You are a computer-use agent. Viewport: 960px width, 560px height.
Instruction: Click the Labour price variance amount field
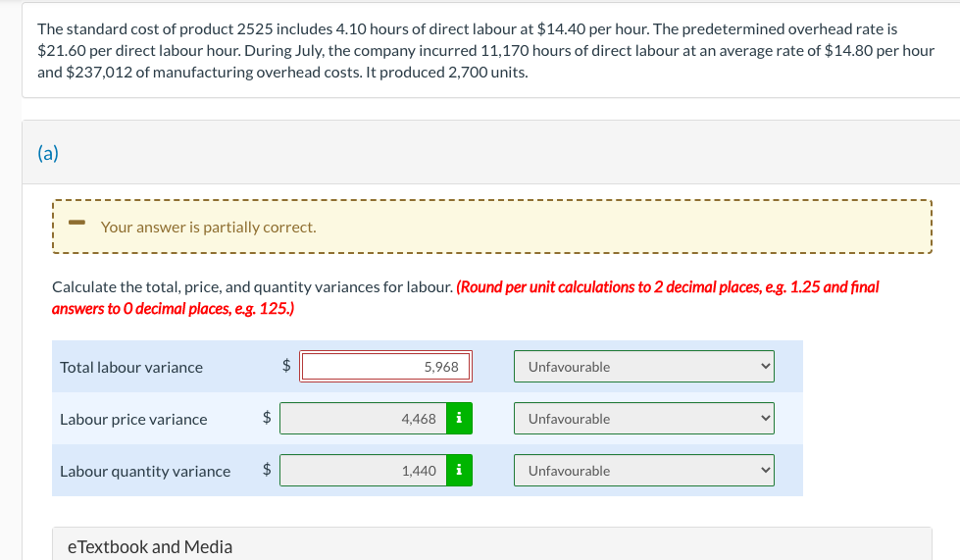tap(363, 419)
